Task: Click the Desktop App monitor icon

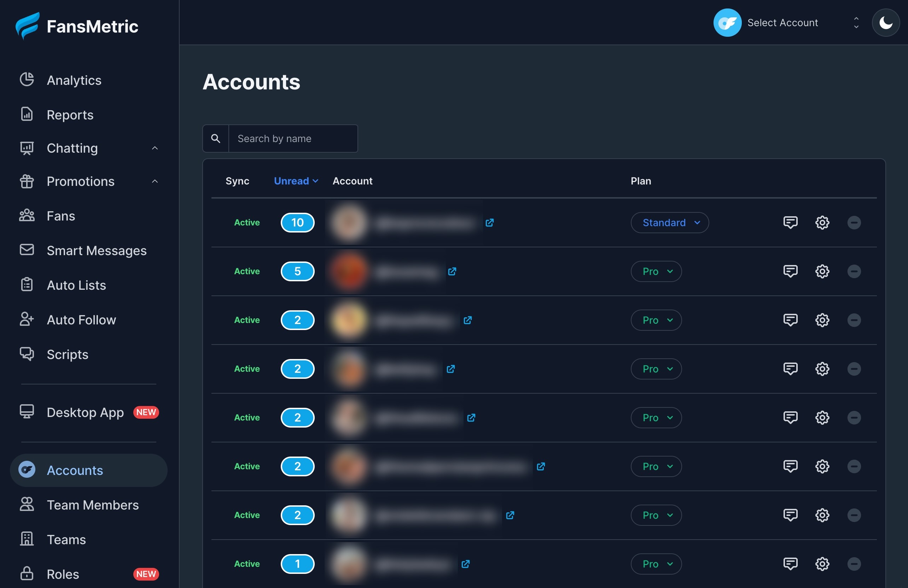Action: point(27,412)
